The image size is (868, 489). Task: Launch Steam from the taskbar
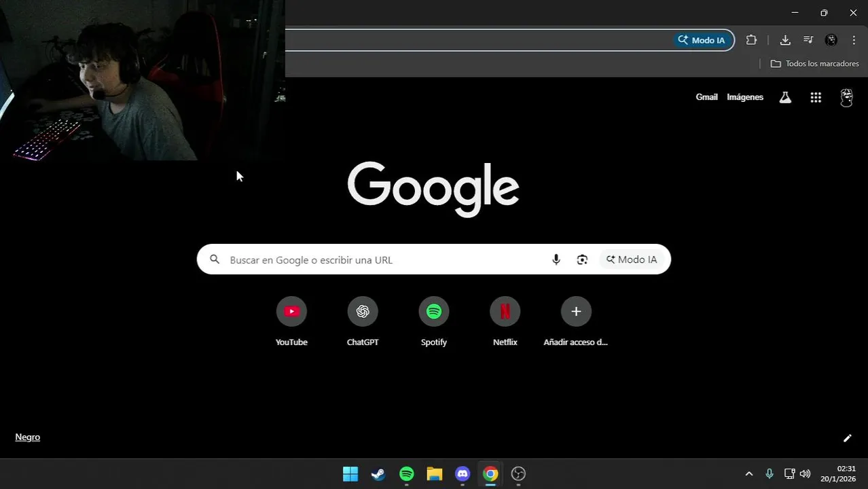point(378,474)
